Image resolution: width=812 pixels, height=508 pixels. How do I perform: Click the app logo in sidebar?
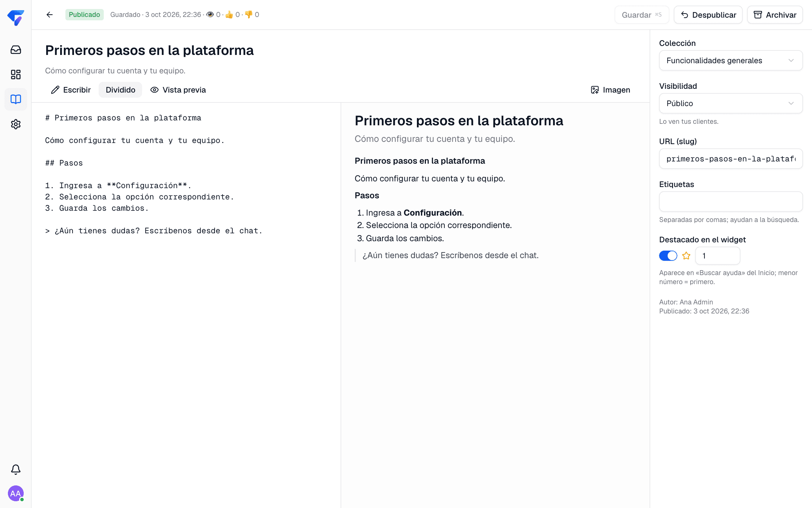click(15, 17)
